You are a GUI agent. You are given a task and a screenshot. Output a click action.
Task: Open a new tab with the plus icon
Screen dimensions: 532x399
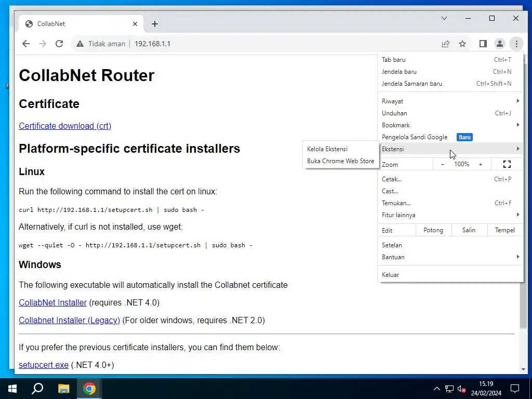click(155, 24)
